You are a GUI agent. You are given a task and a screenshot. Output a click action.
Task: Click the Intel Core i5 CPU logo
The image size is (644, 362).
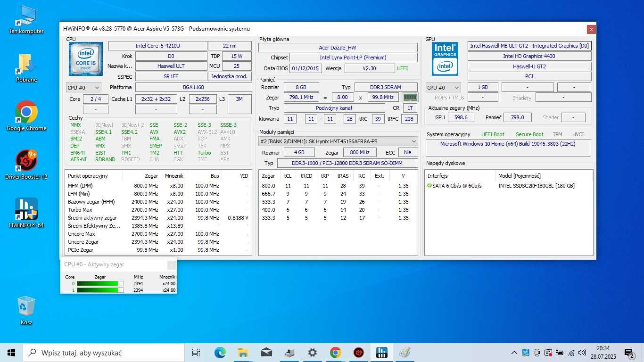pos(86,59)
